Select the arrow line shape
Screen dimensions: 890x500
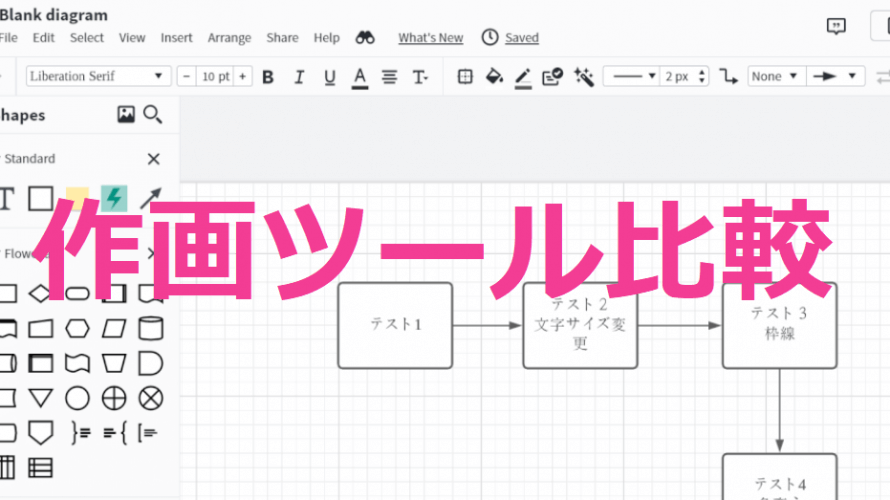click(151, 198)
